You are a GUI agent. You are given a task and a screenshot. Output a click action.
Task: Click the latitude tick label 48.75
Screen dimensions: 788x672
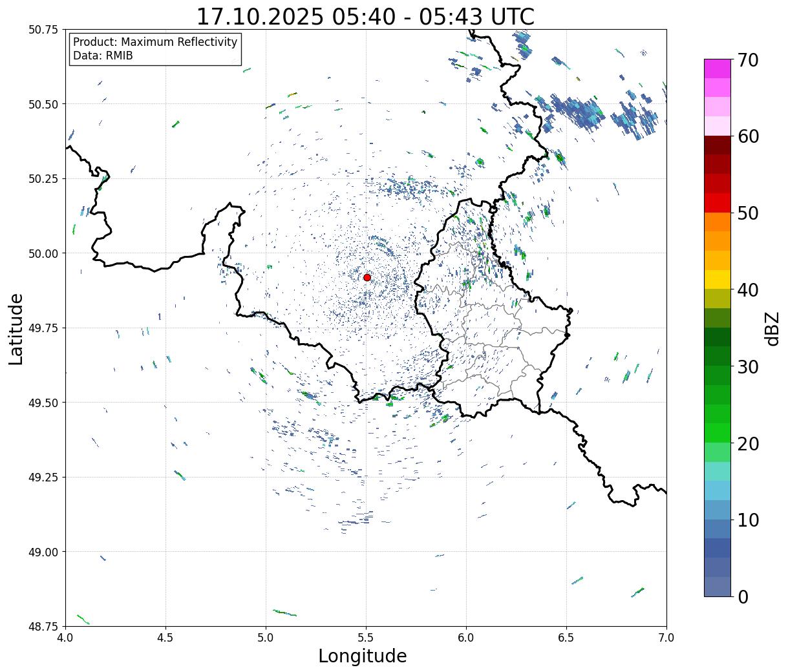coord(43,627)
